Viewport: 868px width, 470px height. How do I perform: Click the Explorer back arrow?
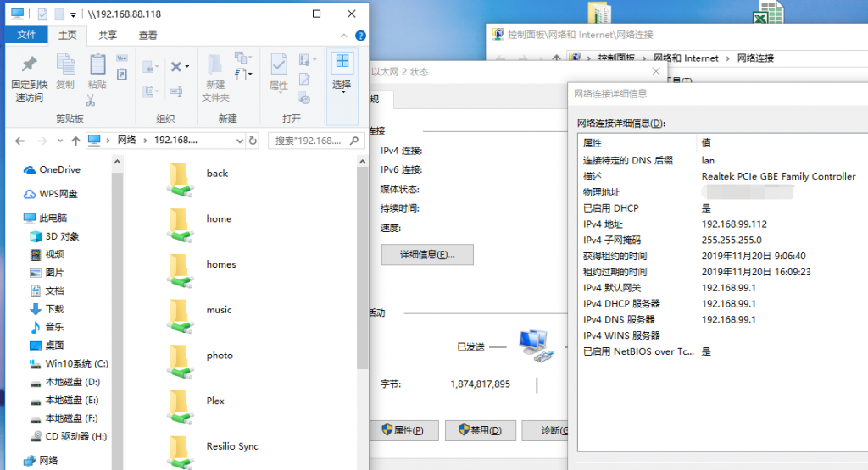tap(20, 141)
